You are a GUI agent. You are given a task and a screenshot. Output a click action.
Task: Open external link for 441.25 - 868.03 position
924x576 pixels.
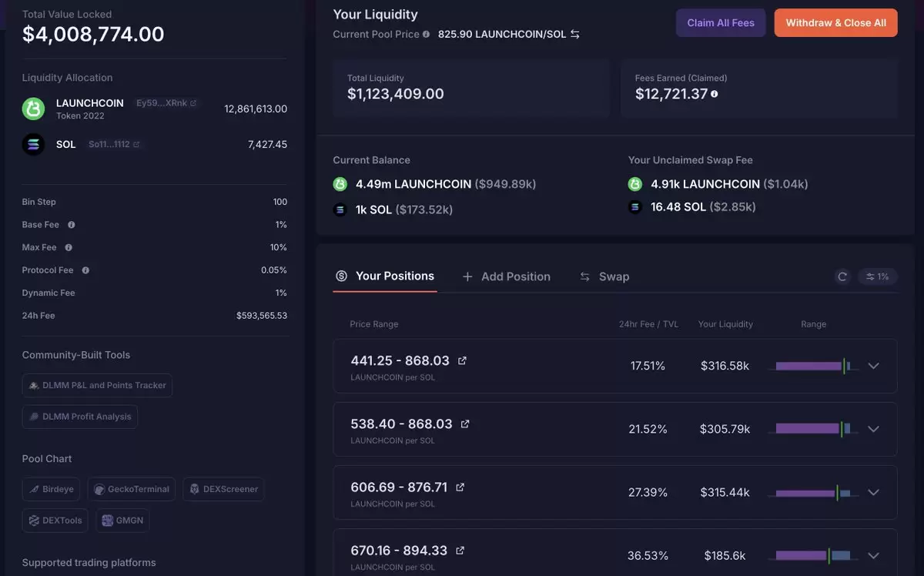coord(462,360)
